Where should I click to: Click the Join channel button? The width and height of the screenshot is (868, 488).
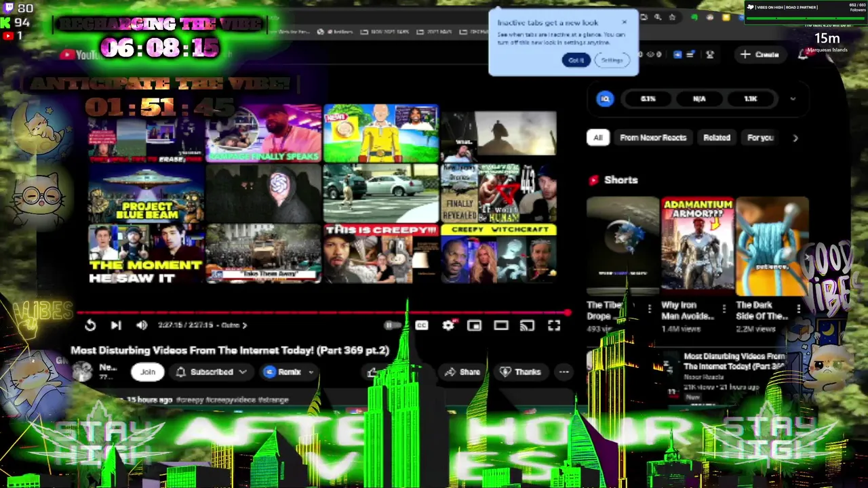(148, 371)
